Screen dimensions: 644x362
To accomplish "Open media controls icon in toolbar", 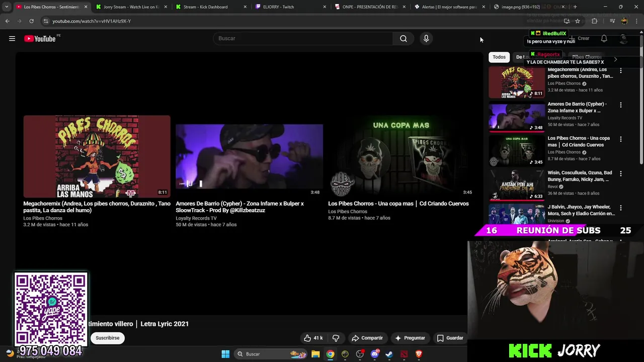I will [x=612, y=21].
